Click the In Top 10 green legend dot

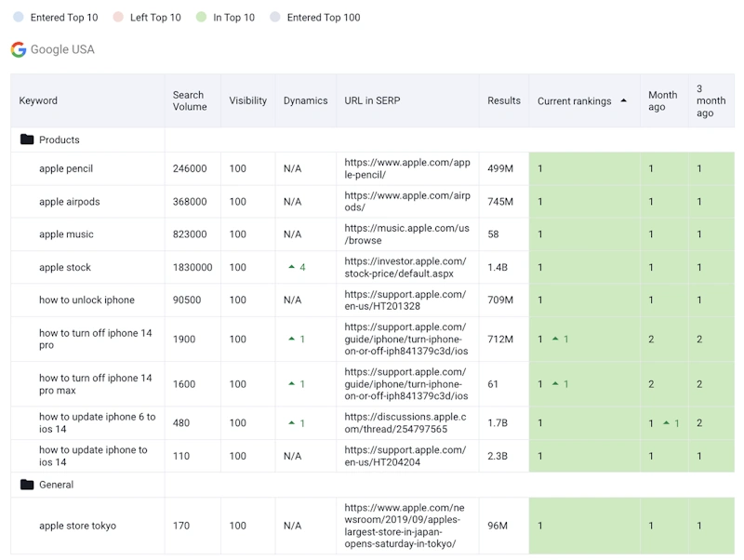[201, 17]
